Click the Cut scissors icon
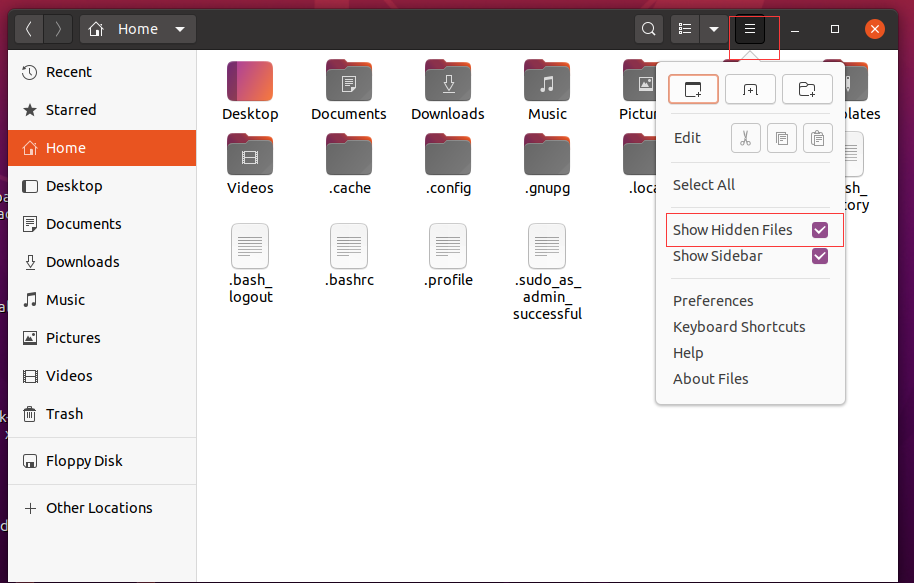Viewport: 914px width, 583px height. point(745,137)
